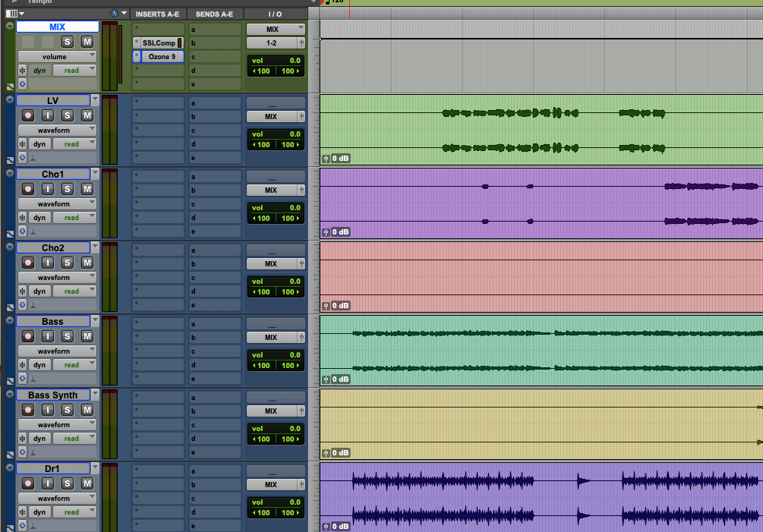Mute the Dr1 track
Image resolution: width=763 pixels, height=532 pixels.
click(87, 483)
